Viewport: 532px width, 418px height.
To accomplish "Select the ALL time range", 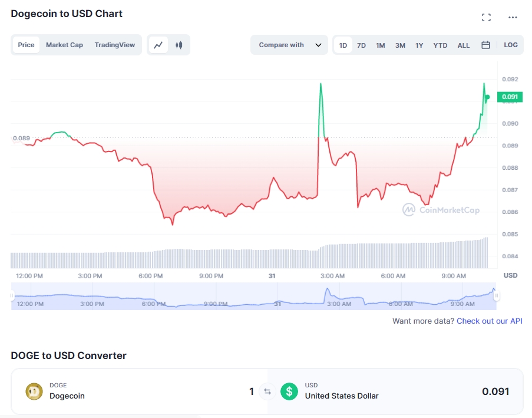I will tap(464, 45).
